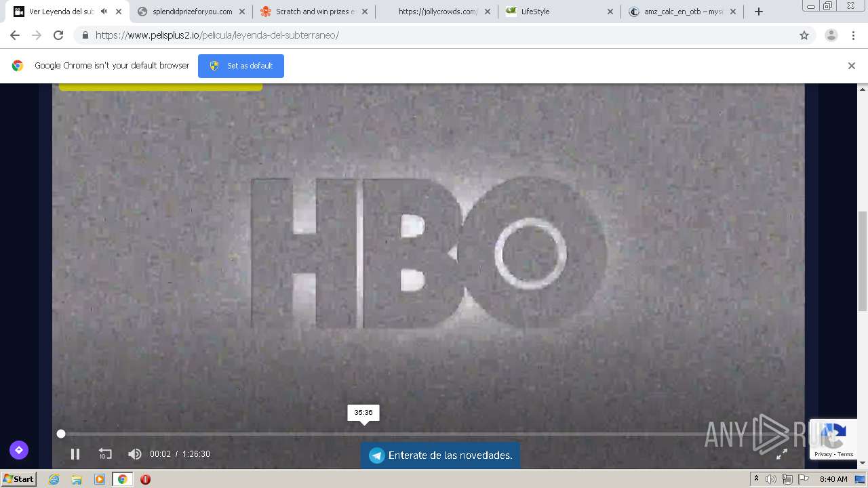Open the reCAPTCHA Terms link
Image resolution: width=868 pixels, height=488 pixels.
coord(846,454)
